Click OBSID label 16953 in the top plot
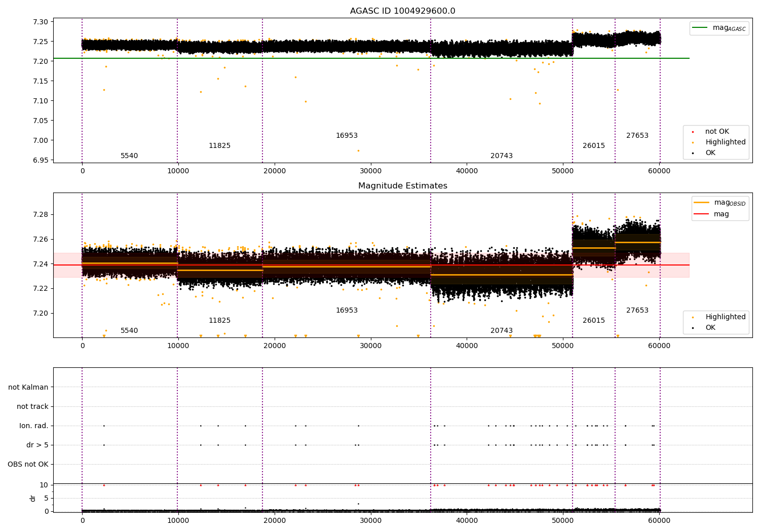Image resolution: width=760 pixels, height=532 pixels. point(347,136)
